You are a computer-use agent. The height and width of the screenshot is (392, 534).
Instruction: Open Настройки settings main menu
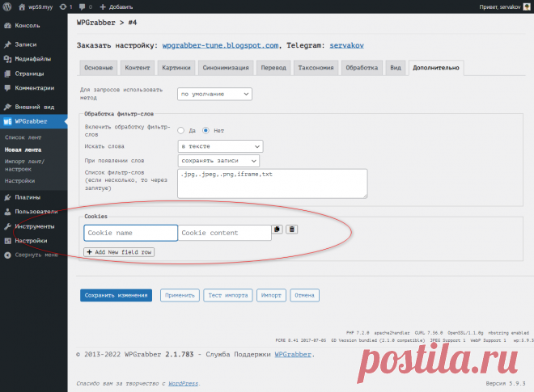click(x=31, y=241)
